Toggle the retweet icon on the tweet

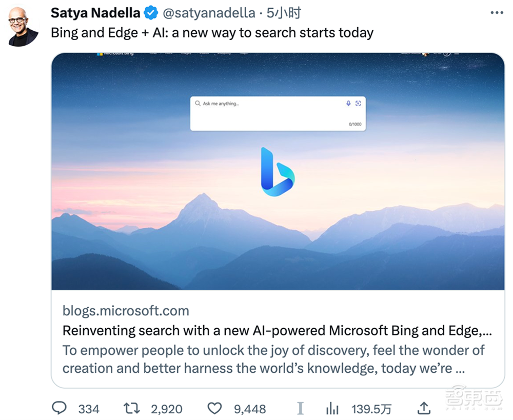[132, 409]
